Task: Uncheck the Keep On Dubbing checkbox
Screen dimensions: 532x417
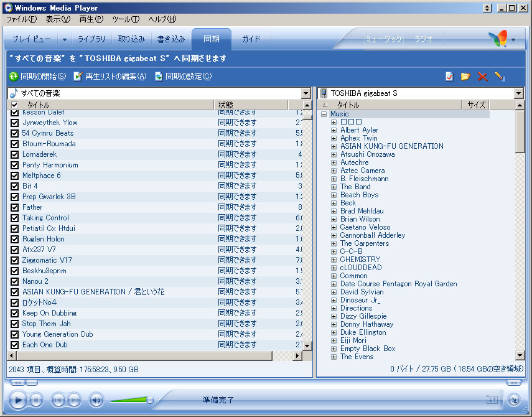Action: click(x=14, y=313)
